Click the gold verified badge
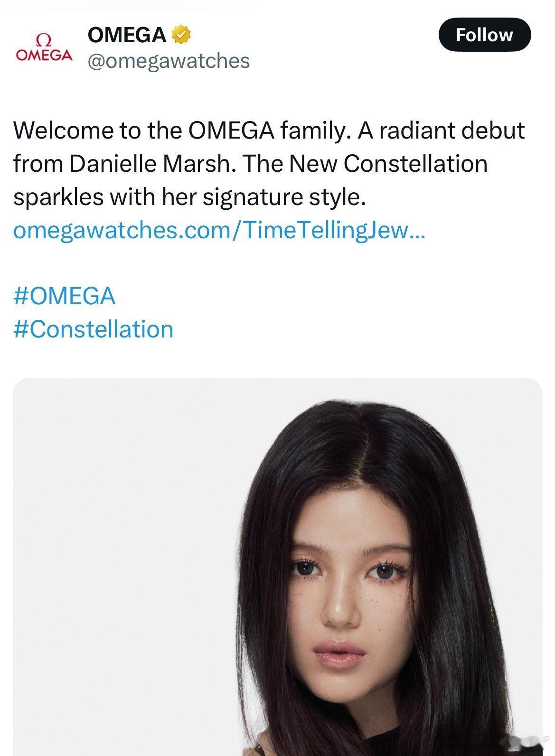Image resolution: width=555 pixels, height=756 pixels. coord(181,35)
